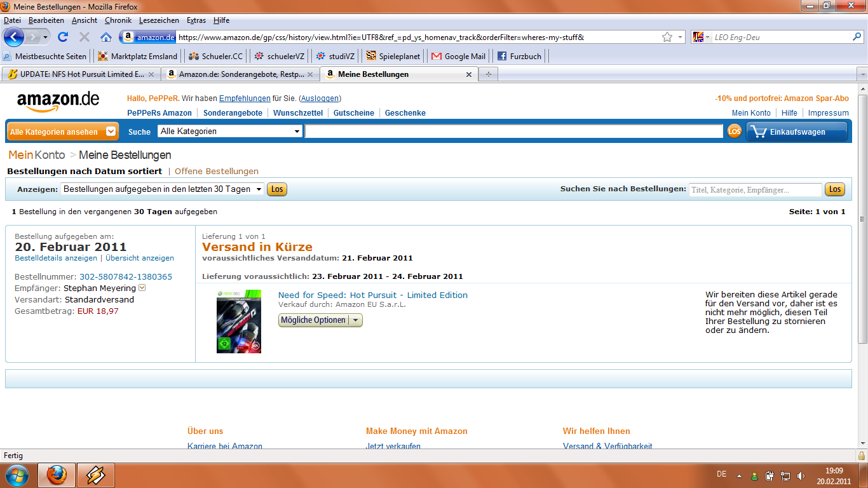
Task: Open the Offene Bestellungen link
Action: point(217,171)
